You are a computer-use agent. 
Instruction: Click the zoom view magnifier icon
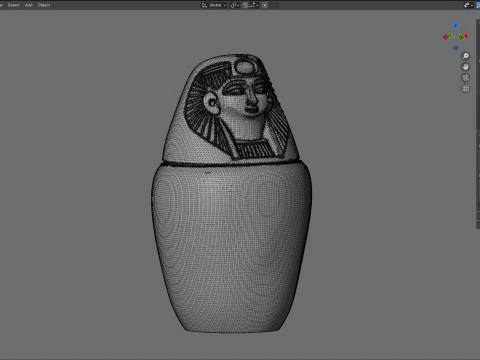(466, 56)
